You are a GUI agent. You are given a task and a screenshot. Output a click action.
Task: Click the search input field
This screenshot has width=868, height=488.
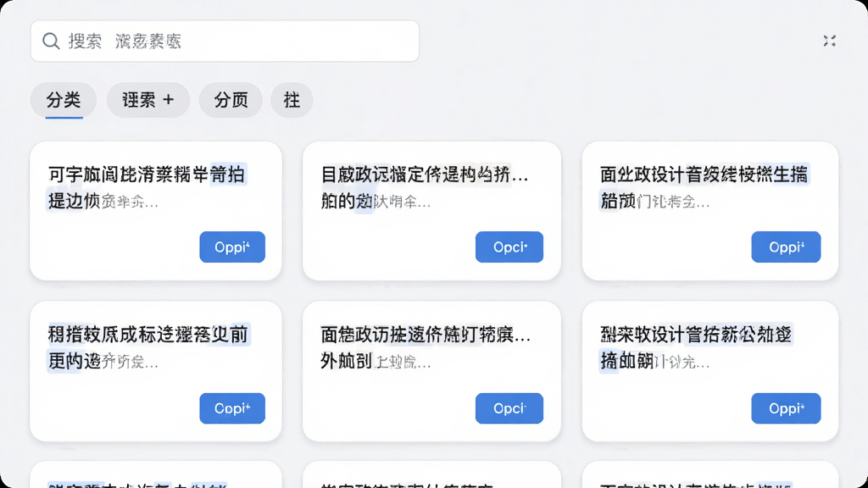tap(225, 41)
